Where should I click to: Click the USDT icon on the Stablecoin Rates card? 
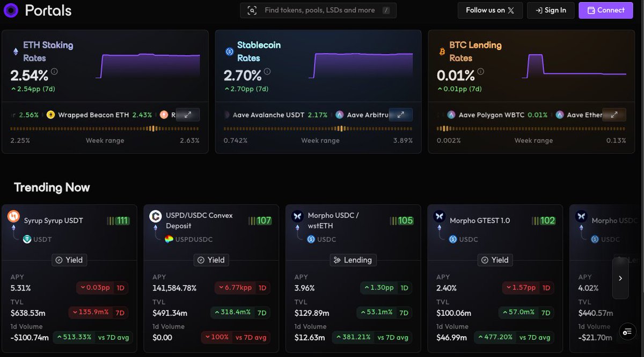click(x=229, y=51)
